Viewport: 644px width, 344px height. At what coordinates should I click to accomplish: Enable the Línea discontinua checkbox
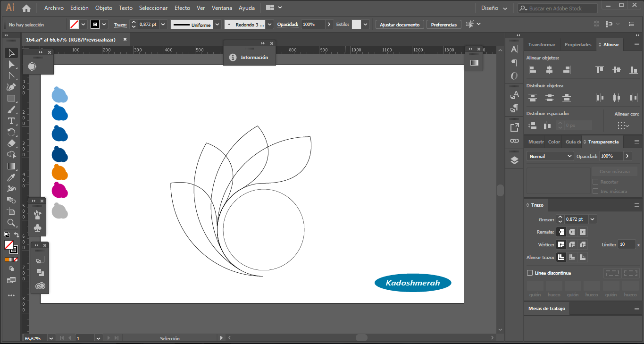[530, 273]
